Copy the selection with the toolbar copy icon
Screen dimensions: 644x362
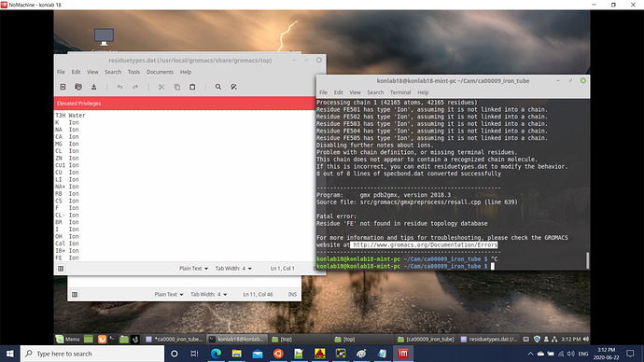coord(177,87)
